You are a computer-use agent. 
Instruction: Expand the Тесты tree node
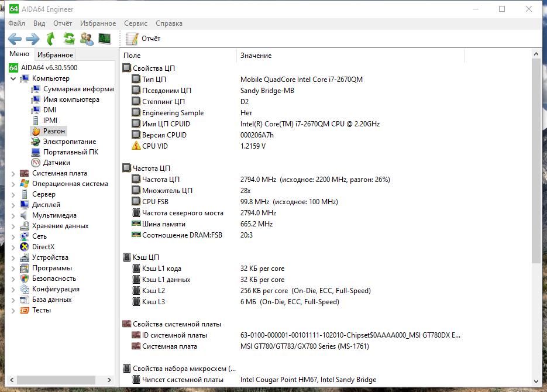(13, 310)
